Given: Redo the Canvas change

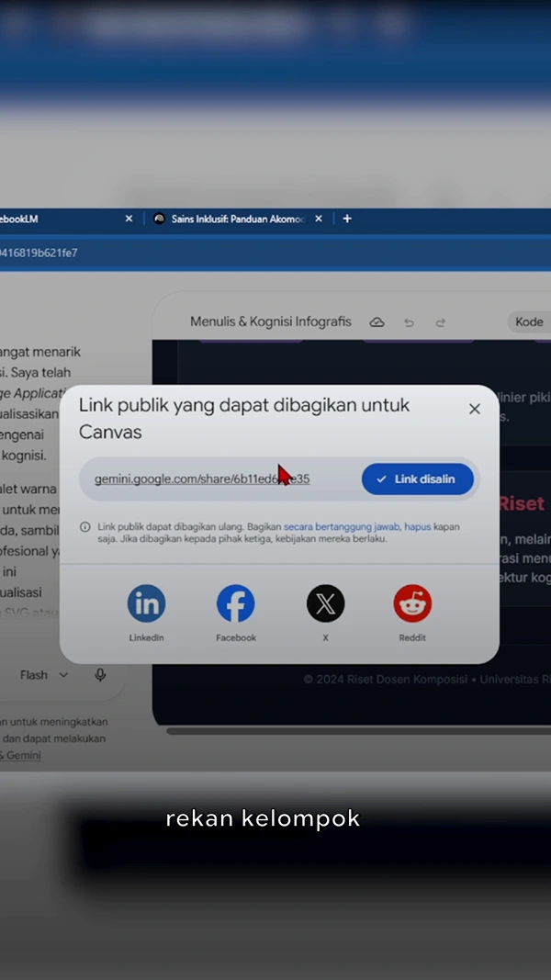Looking at the screenshot, I should coord(441,322).
